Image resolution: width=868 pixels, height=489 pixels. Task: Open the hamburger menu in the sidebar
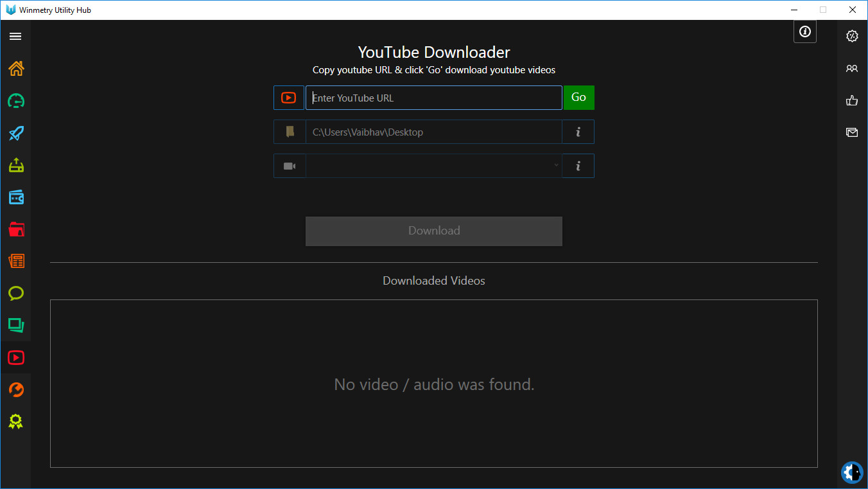coord(15,37)
